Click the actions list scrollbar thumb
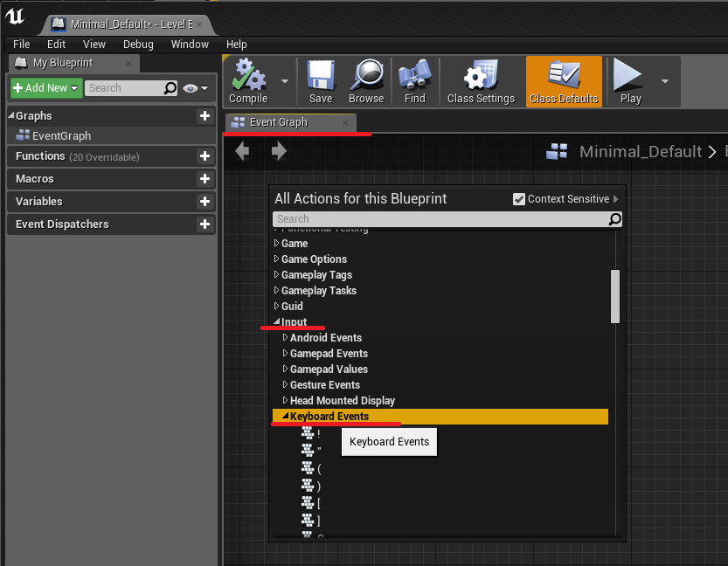Viewport: 728px width, 566px height. point(615,296)
